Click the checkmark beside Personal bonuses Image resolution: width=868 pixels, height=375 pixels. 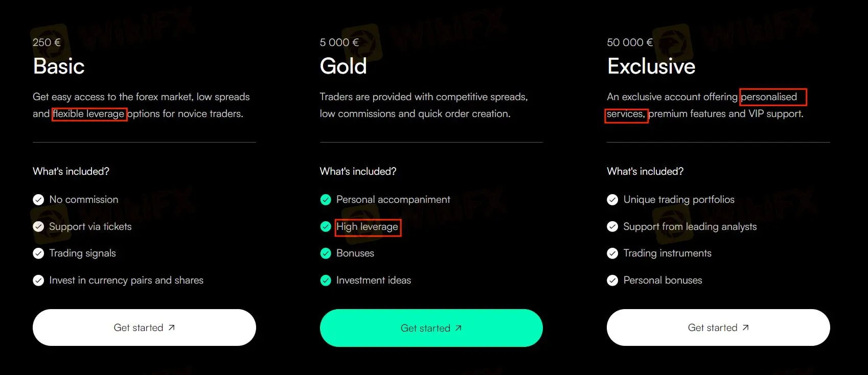[x=612, y=280]
